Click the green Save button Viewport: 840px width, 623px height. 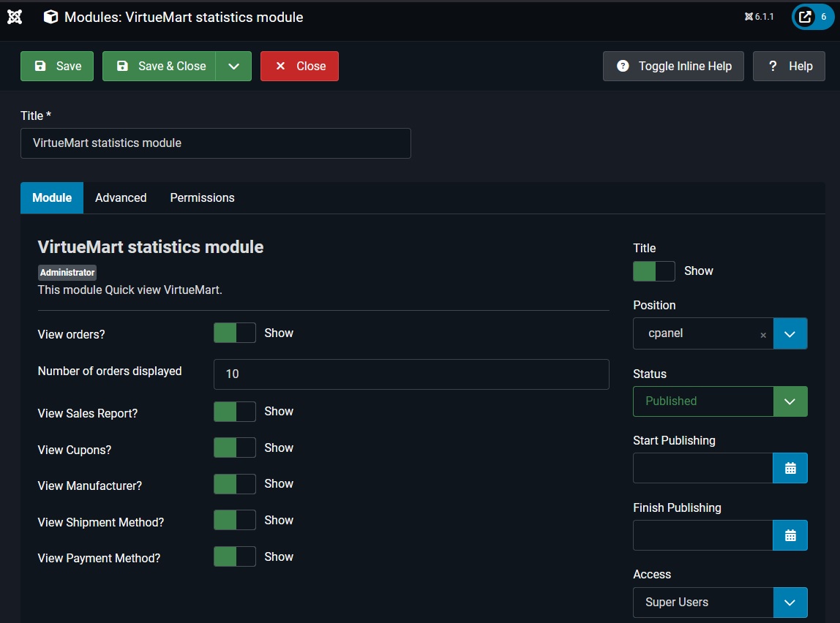pos(57,67)
